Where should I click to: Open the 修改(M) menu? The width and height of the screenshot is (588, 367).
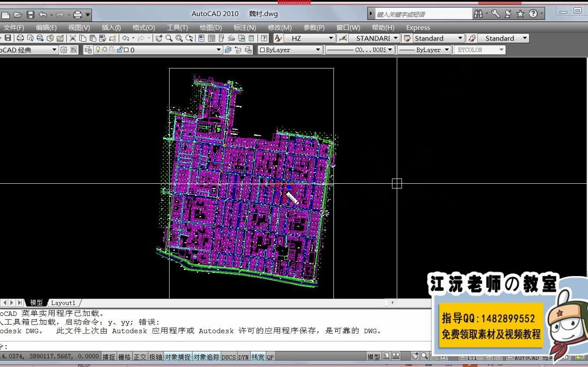click(280, 27)
